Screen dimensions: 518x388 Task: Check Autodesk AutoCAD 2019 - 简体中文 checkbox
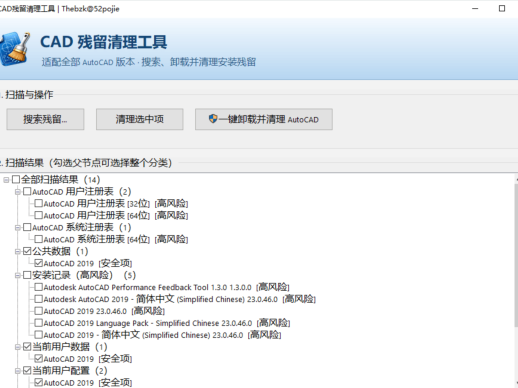(x=39, y=299)
